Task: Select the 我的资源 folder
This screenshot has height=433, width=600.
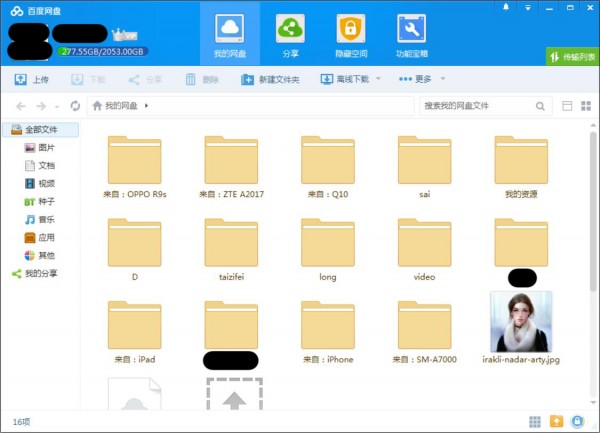Action: [x=521, y=167]
